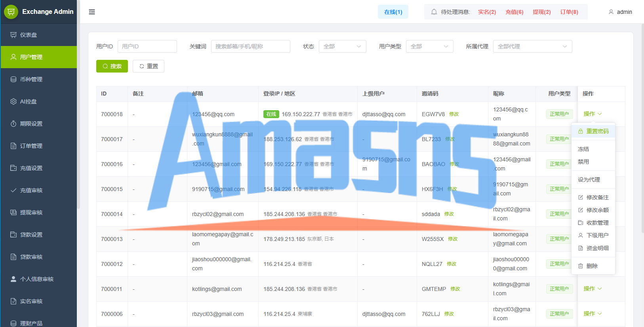This screenshot has width=644, height=327.
Task: Click the 充值审核 checkmark icon in sidebar
Action: 13,190
